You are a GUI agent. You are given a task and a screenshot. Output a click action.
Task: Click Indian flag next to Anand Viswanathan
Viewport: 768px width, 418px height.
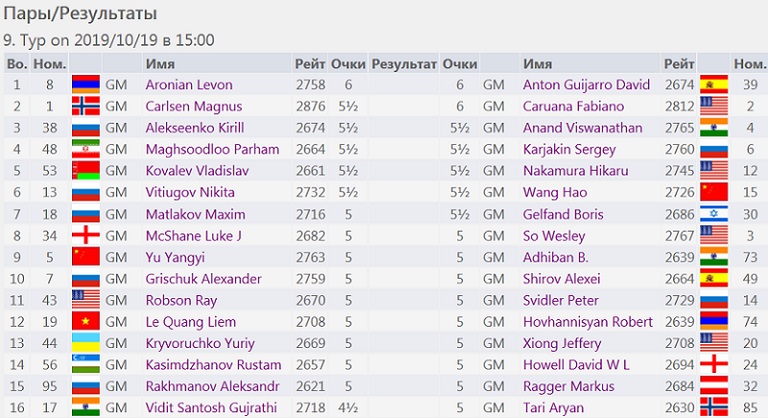tap(713, 128)
